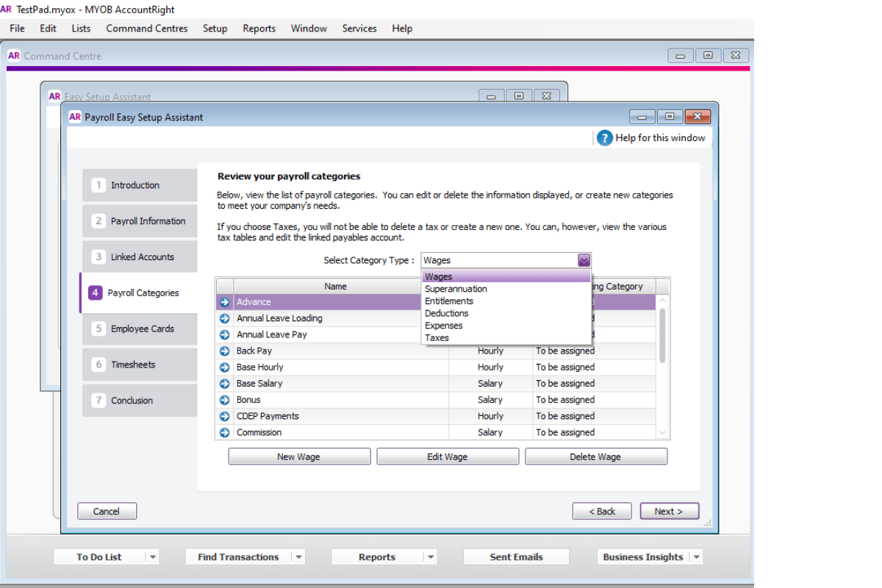Open the Base Salary detail arrow
Screen dimensions: 882x588
[224, 383]
